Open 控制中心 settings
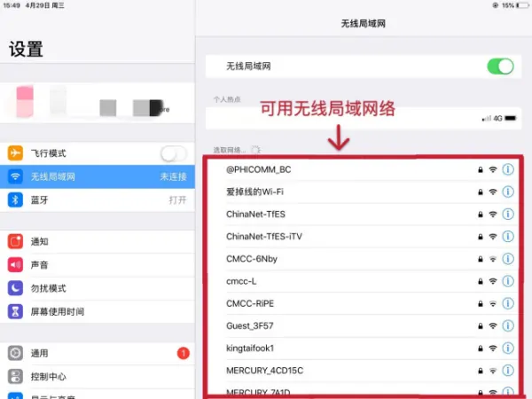The image size is (532, 399). coord(98,377)
